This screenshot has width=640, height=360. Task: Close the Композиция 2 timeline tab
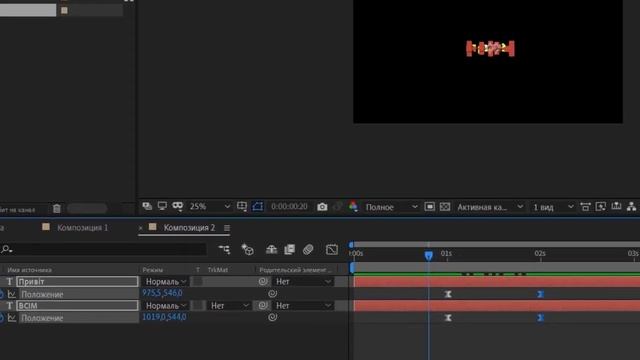(x=140, y=228)
